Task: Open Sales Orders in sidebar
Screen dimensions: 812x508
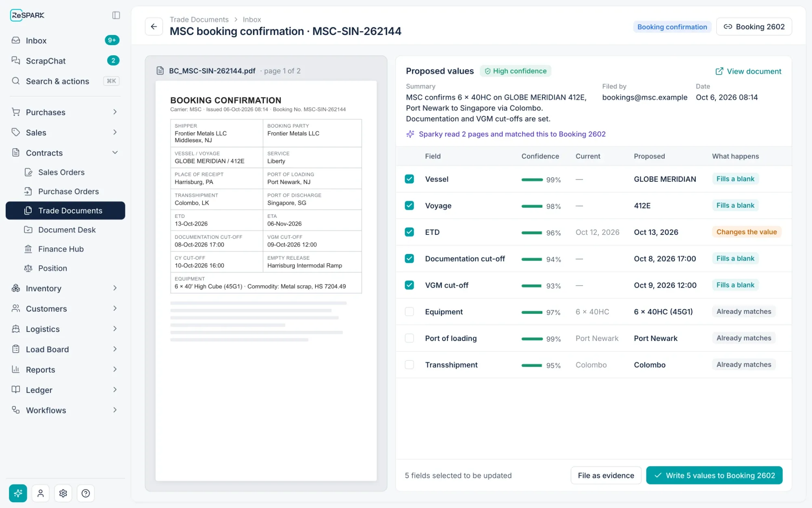Action: 65,172
